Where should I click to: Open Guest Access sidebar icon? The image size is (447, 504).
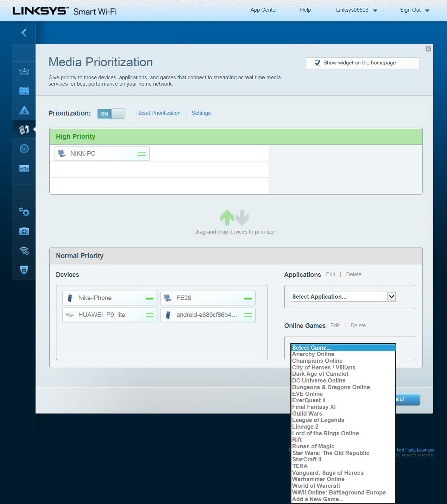tap(24, 91)
